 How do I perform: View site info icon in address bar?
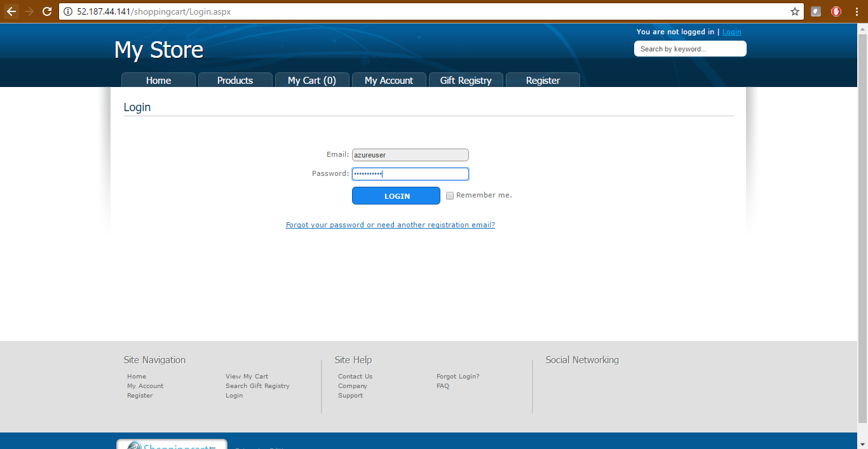(68, 11)
